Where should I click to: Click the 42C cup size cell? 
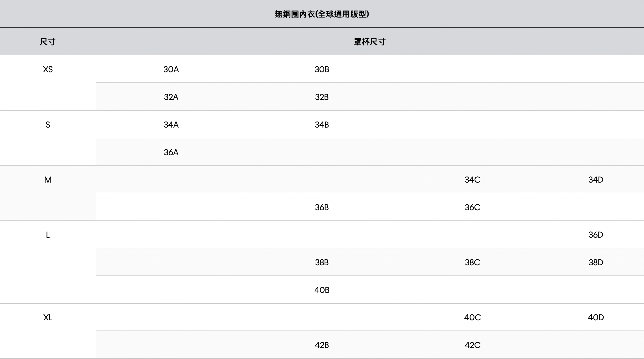point(472,345)
